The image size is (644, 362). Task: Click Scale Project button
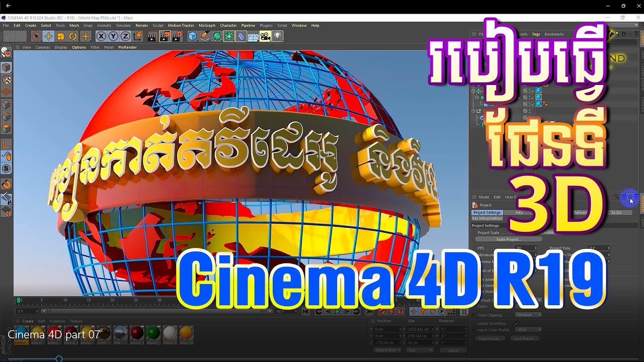(509, 239)
